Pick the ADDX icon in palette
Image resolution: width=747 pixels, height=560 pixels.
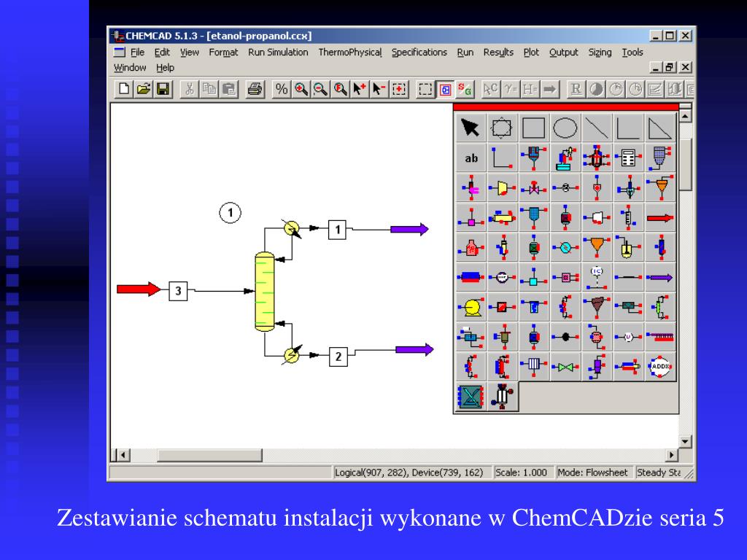coord(659,366)
